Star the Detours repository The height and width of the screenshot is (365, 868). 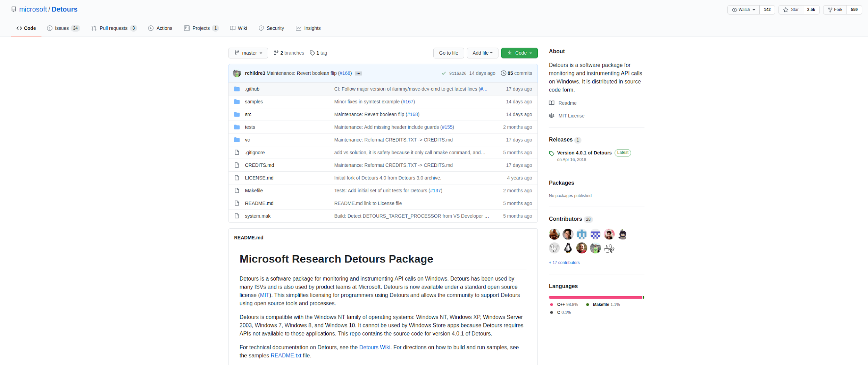point(791,10)
